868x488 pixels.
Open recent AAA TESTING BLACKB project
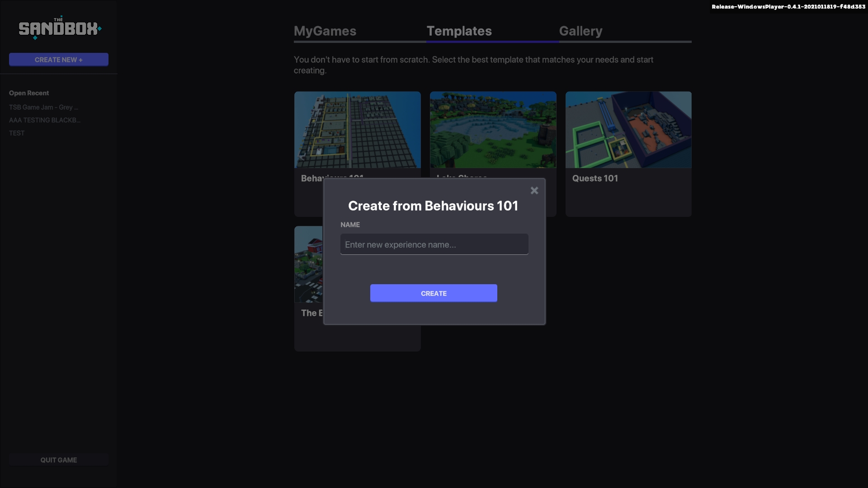(45, 120)
